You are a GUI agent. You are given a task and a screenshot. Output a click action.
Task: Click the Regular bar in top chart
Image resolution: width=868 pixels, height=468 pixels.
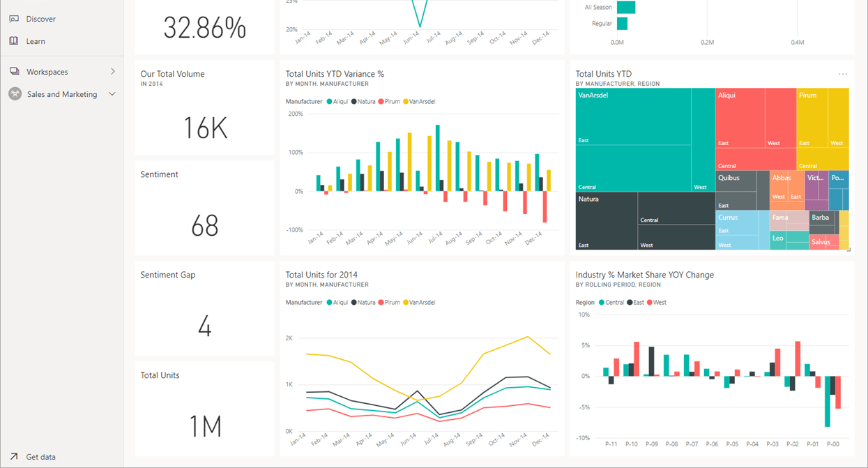click(623, 24)
